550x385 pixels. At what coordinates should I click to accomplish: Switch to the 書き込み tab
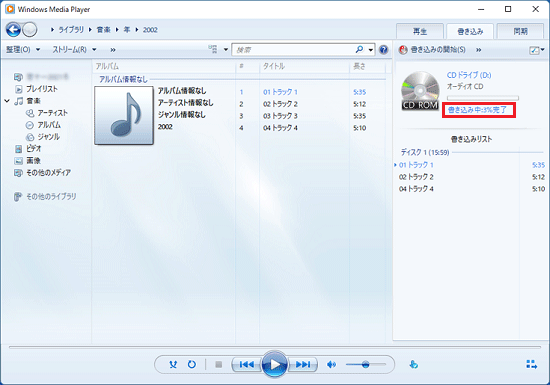point(470,32)
